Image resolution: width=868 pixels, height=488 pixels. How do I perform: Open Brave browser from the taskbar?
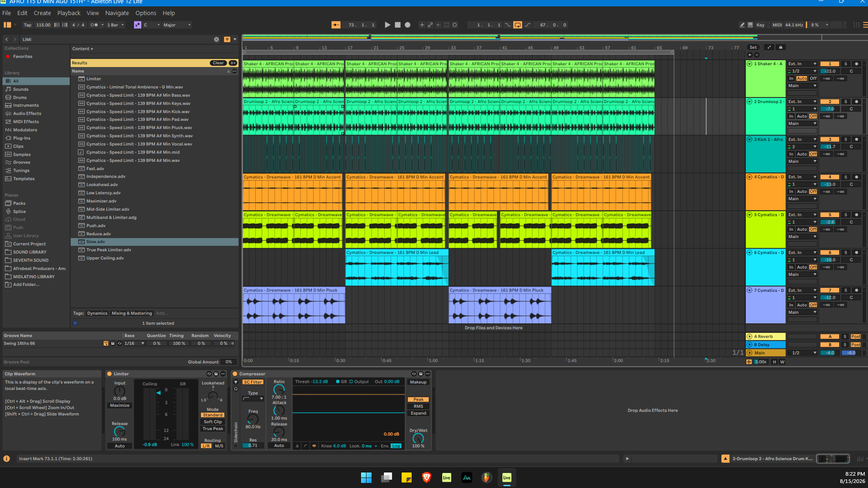pyautogui.click(x=427, y=478)
